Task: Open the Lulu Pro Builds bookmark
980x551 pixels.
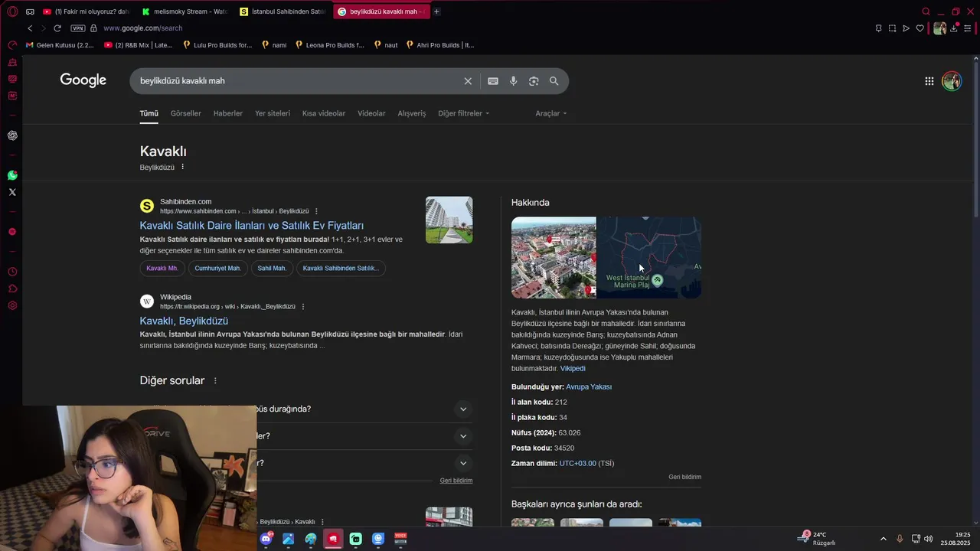Action: click(x=217, y=45)
